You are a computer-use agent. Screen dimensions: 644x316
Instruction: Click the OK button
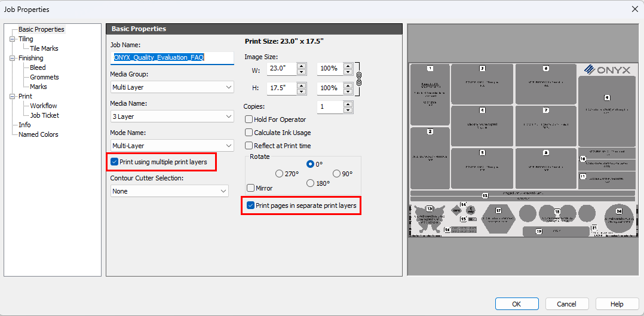pyautogui.click(x=517, y=304)
